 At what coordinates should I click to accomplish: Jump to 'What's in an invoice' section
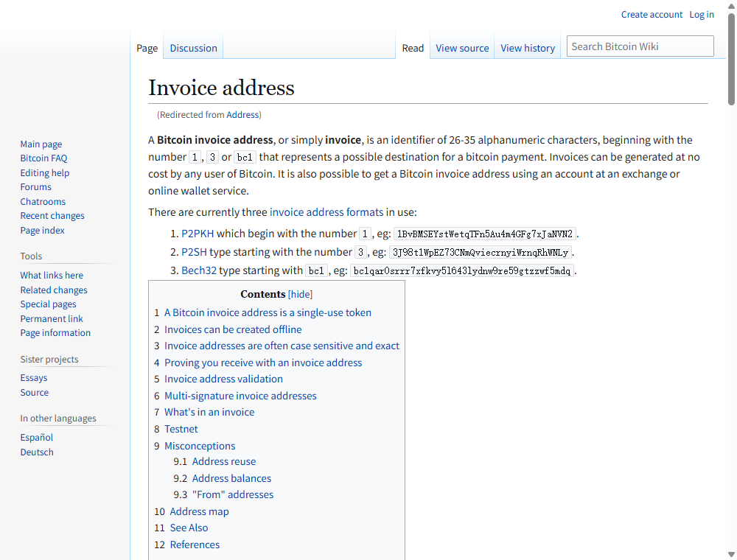(x=209, y=412)
